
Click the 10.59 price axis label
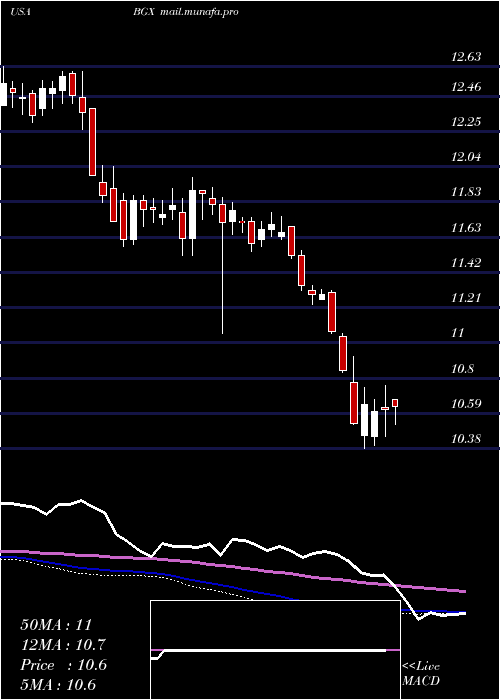pos(466,404)
